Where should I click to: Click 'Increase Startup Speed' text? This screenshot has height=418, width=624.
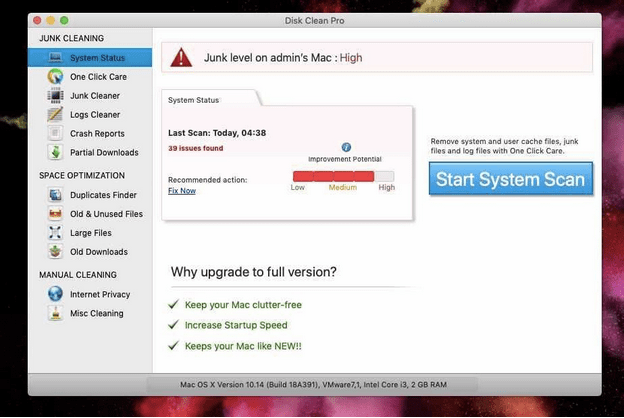tap(236, 325)
